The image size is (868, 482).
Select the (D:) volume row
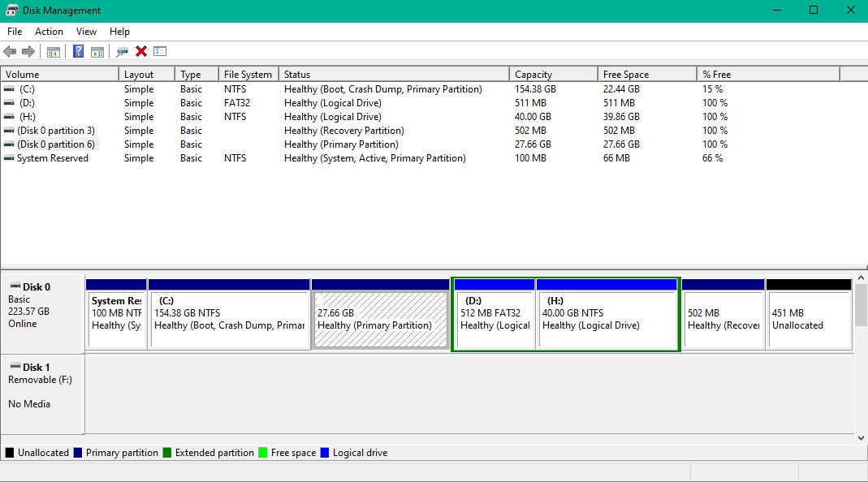pyautogui.click(x=421, y=102)
